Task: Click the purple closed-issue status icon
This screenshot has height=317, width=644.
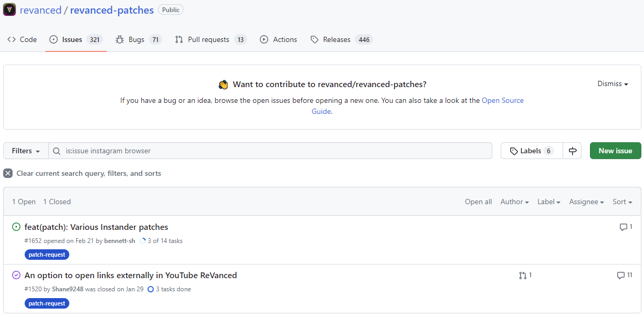Action: click(x=16, y=275)
